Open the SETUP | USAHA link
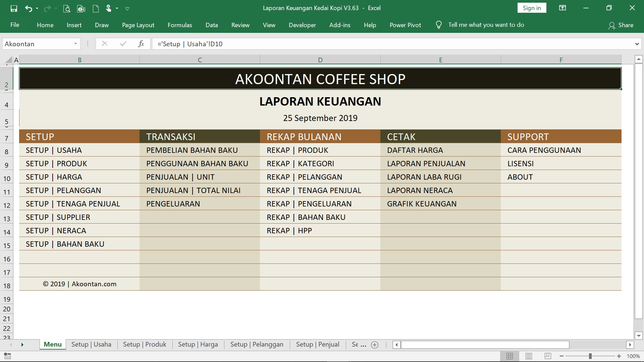Image resolution: width=644 pixels, height=362 pixels. [54, 150]
